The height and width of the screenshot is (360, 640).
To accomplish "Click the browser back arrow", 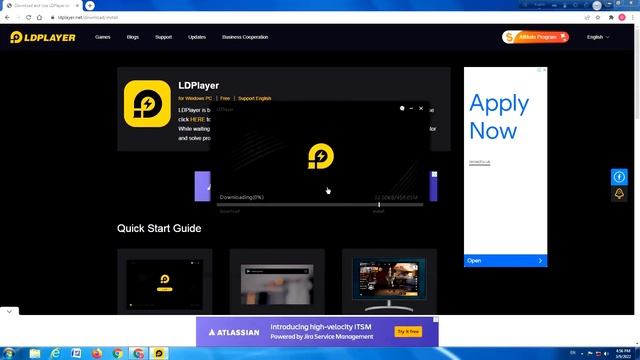I will point(7,18).
